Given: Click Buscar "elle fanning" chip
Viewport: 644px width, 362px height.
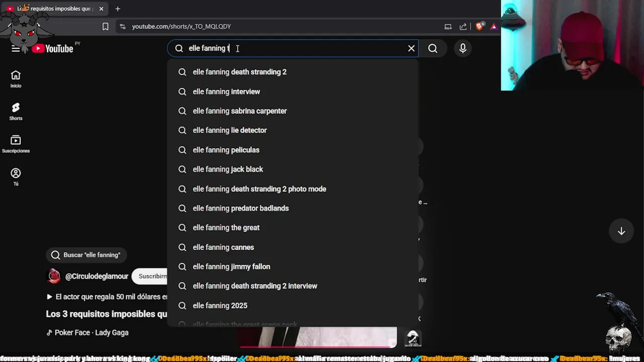Looking at the screenshot, I should pos(86,255).
